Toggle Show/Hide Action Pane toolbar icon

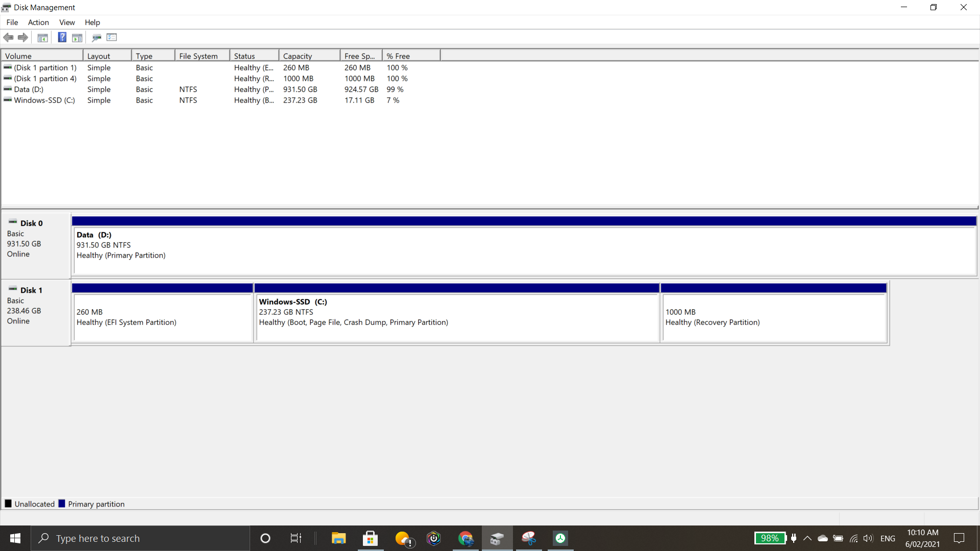(77, 37)
